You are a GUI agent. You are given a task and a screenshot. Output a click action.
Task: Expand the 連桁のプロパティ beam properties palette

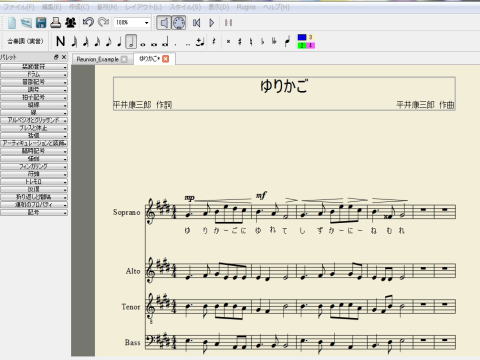tap(34, 205)
